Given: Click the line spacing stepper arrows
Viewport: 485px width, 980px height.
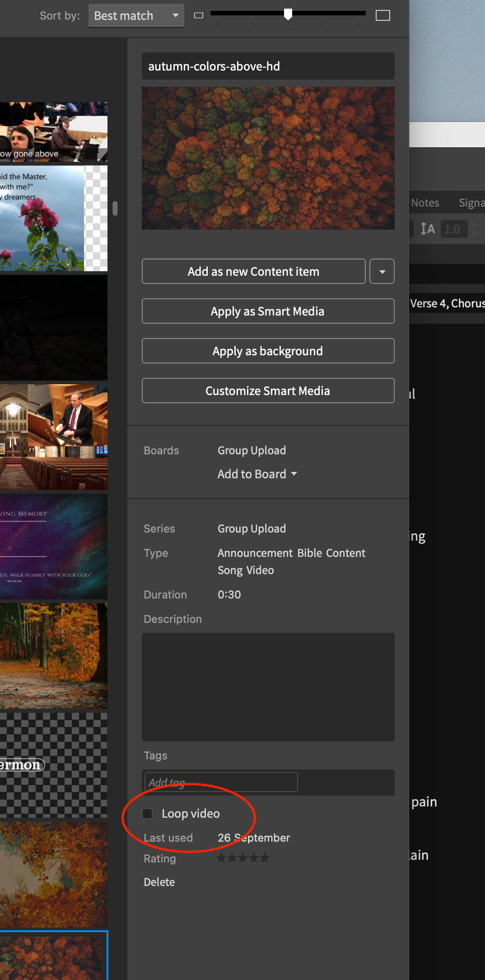Looking at the screenshot, I should pos(474,229).
